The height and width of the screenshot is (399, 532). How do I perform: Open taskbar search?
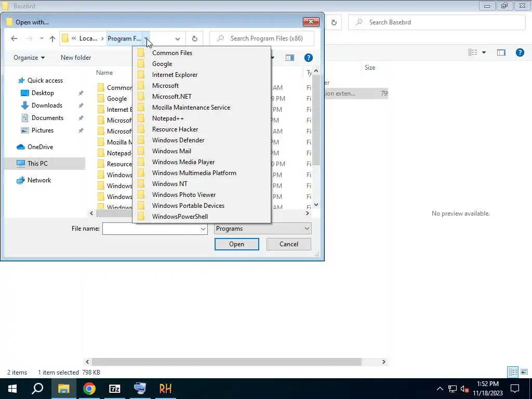point(37,389)
